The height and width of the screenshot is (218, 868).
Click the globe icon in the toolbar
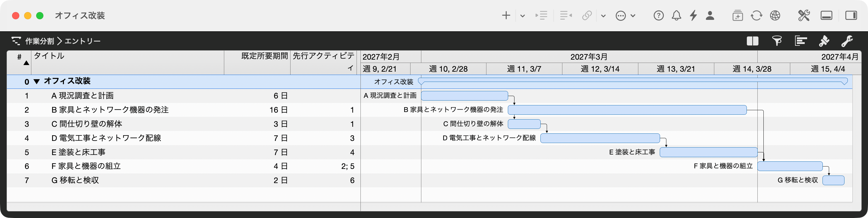tap(775, 15)
